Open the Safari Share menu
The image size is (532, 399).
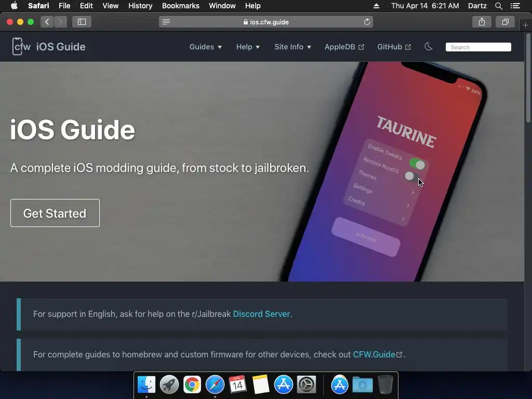click(482, 22)
